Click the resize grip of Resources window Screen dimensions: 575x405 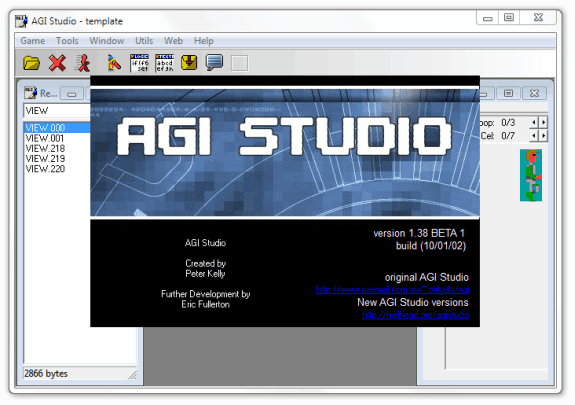click(x=133, y=375)
